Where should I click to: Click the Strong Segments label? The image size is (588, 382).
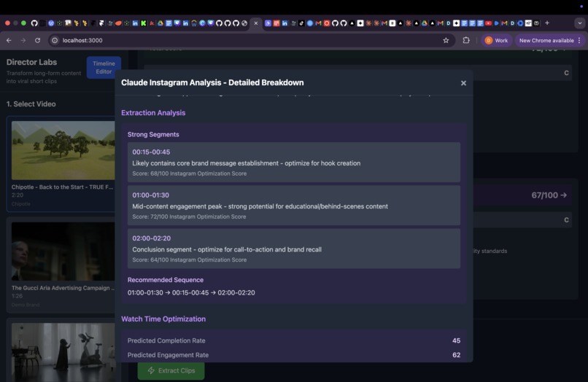tap(153, 134)
